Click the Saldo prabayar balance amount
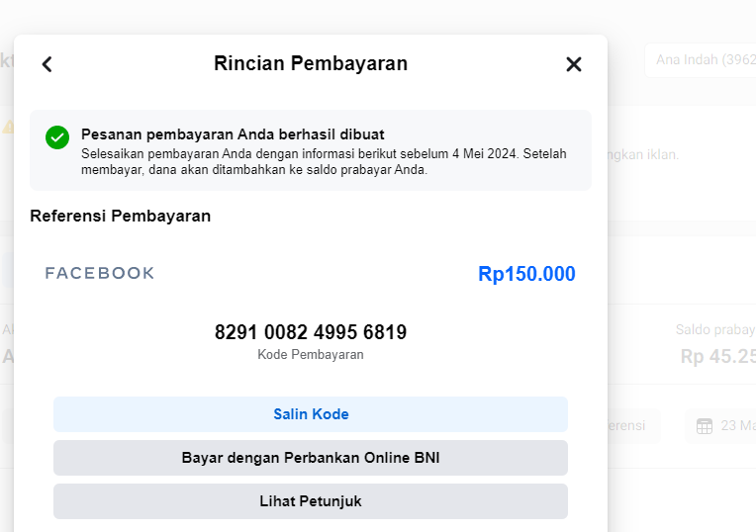The image size is (756, 532). (x=718, y=356)
